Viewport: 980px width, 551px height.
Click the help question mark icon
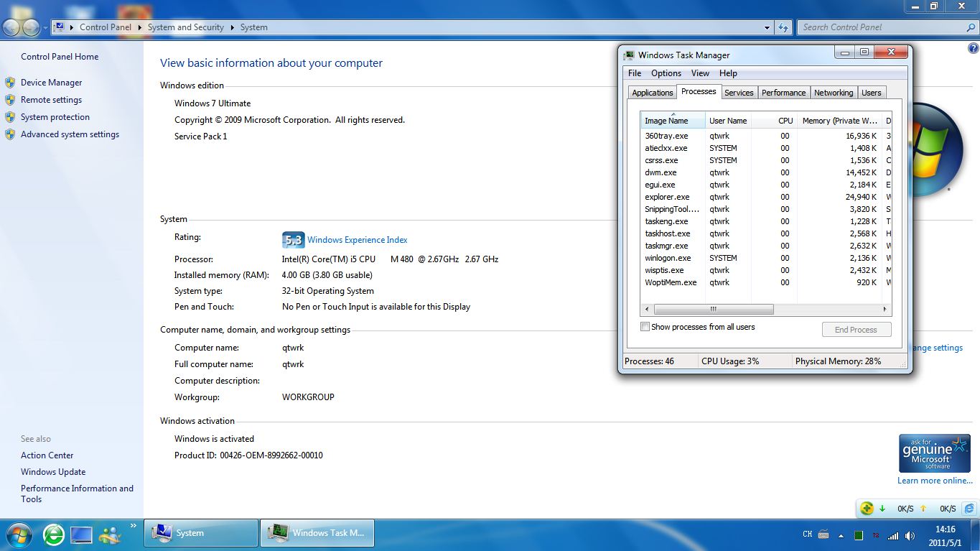tap(973, 48)
